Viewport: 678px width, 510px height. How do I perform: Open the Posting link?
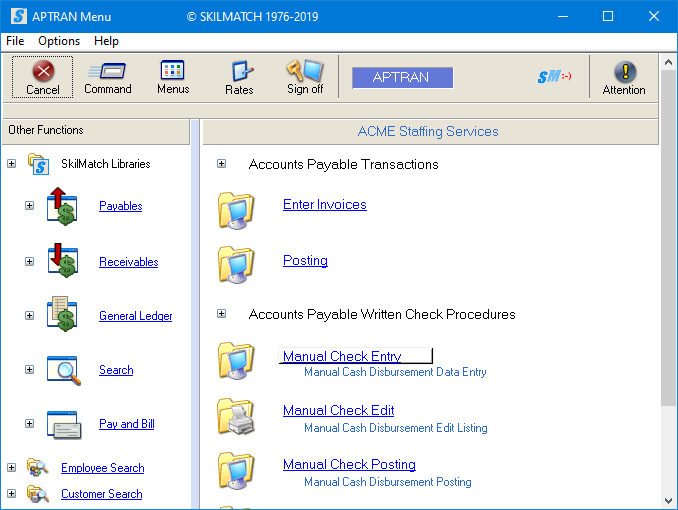pos(305,260)
